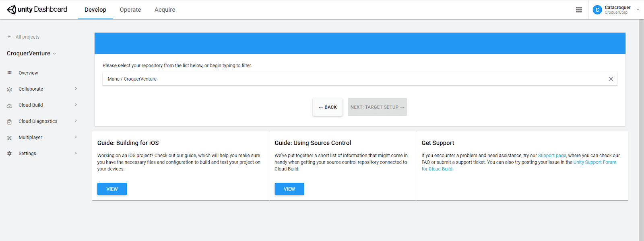Click the Collaborate icon in sidebar

coord(9,89)
